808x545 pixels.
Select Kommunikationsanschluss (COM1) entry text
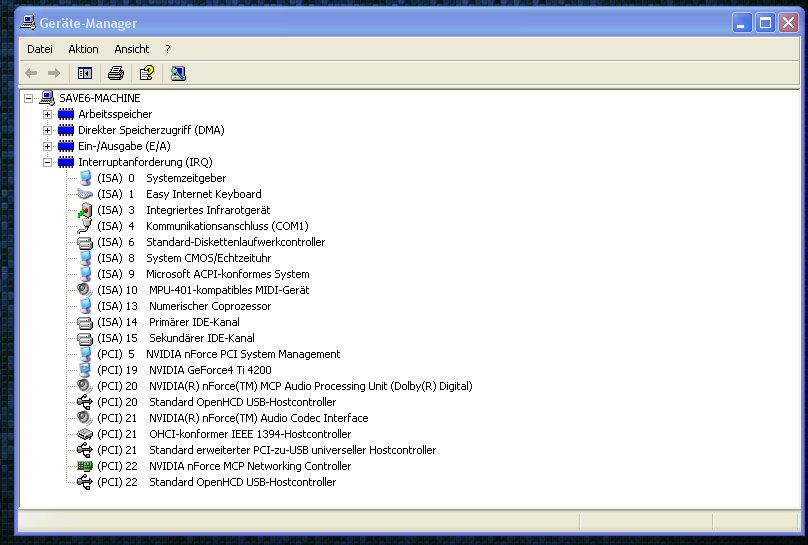(x=227, y=226)
